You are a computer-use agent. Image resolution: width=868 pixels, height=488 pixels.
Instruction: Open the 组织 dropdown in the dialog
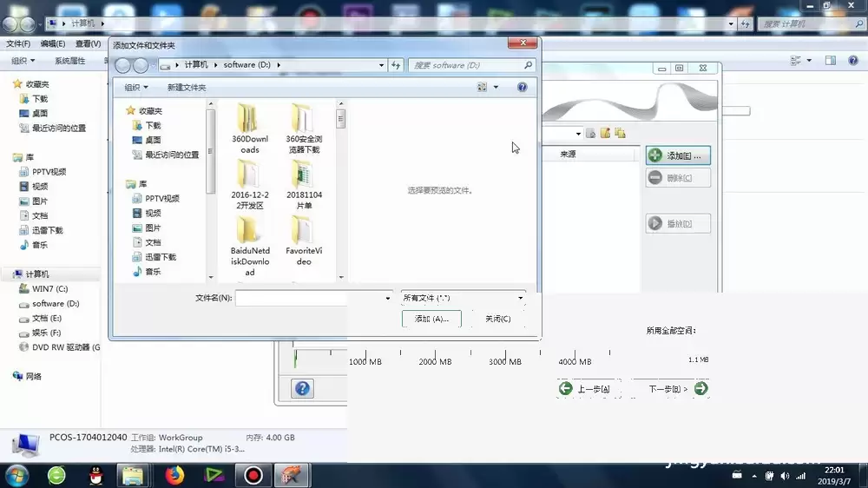pos(136,87)
